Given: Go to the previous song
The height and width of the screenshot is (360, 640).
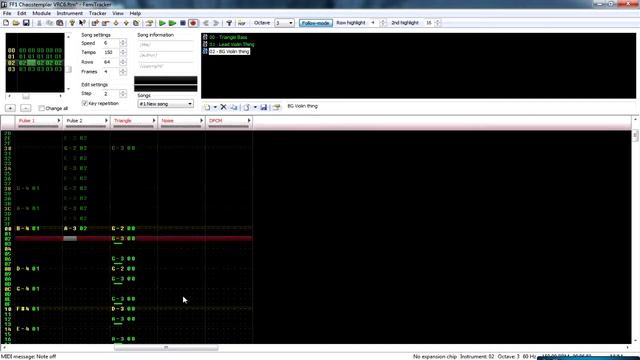Looking at the screenshot, I should pyautogui.click(x=206, y=23).
